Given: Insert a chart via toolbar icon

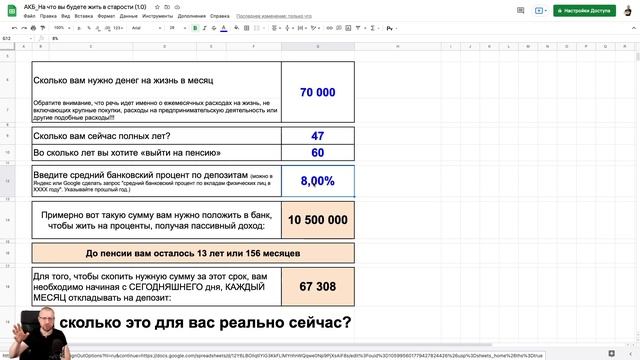Looking at the screenshot, I should (348, 28).
